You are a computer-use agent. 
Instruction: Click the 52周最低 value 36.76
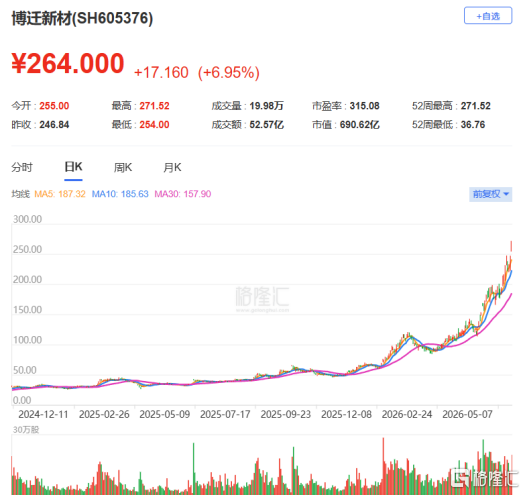coord(473,125)
